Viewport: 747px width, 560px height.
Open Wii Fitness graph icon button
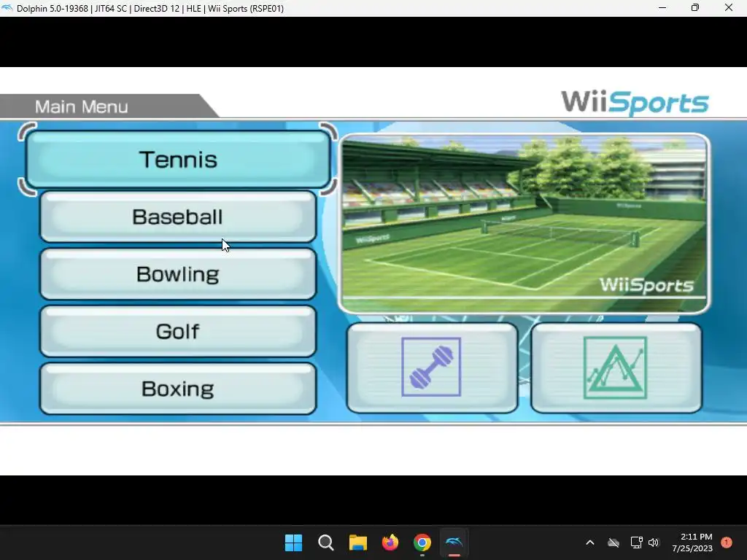(616, 367)
